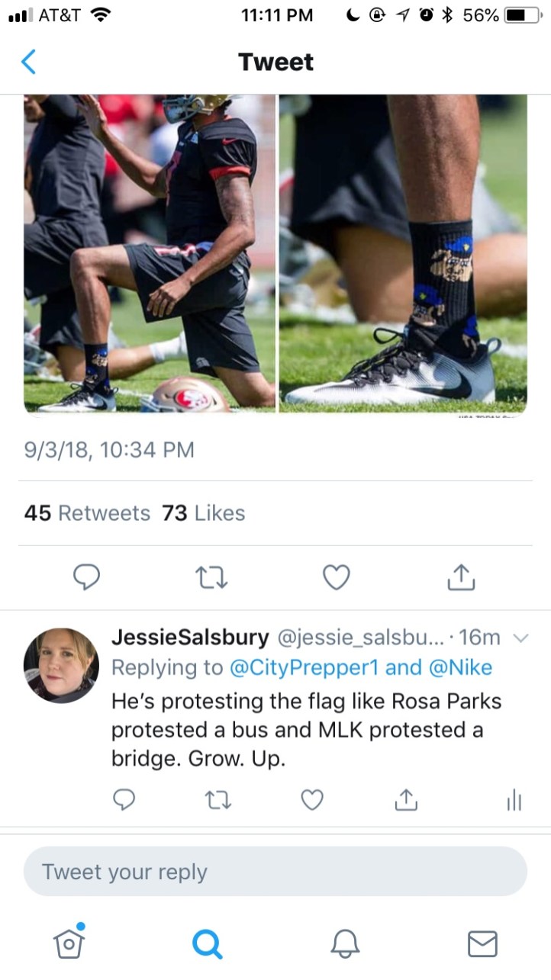View the 73 Likes list
551x980 pixels.
click(x=203, y=513)
